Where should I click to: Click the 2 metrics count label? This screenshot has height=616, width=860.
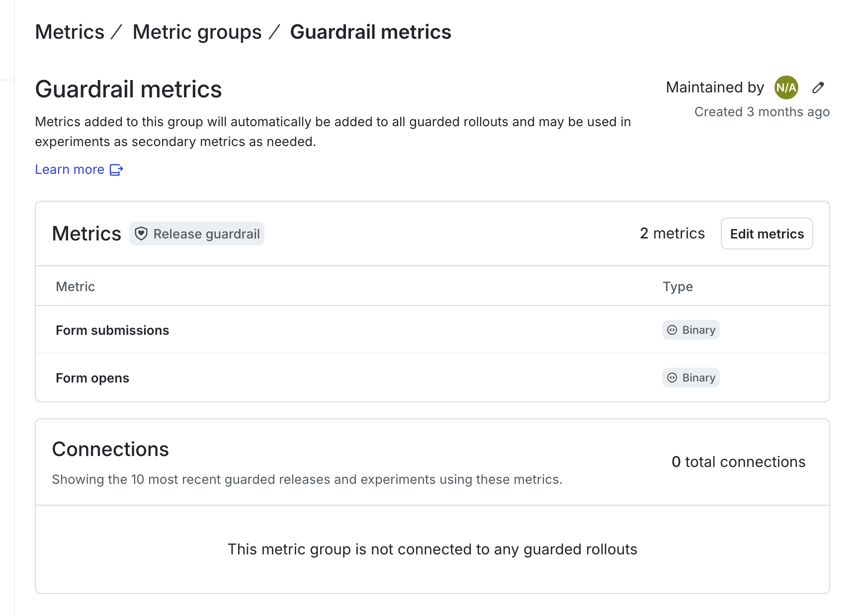[672, 233]
